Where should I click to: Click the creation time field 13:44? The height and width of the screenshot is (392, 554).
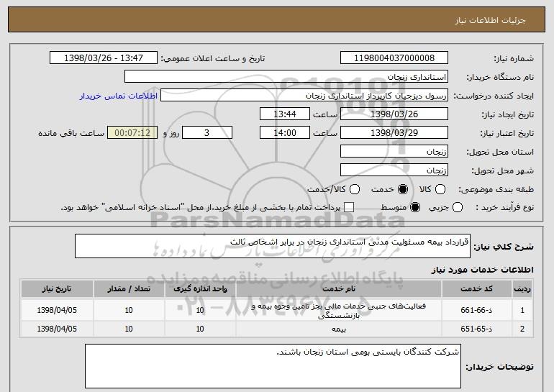pos(285,114)
